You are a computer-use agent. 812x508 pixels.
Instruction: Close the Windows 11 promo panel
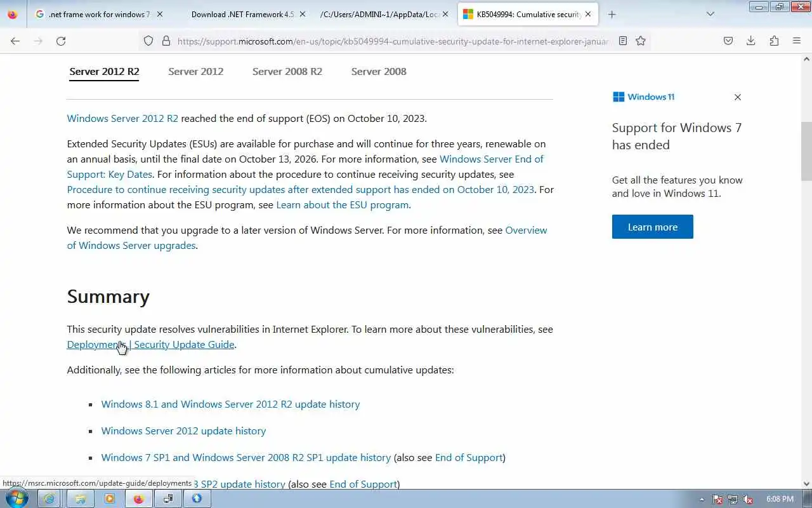pyautogui.click(x=738, y=97)
